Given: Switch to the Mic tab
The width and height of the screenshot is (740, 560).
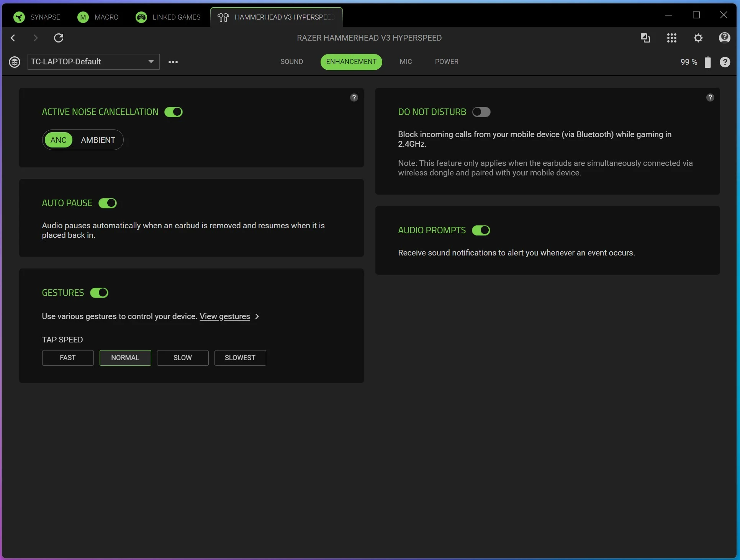Looking at the screenshot, I should coord(406,62).
